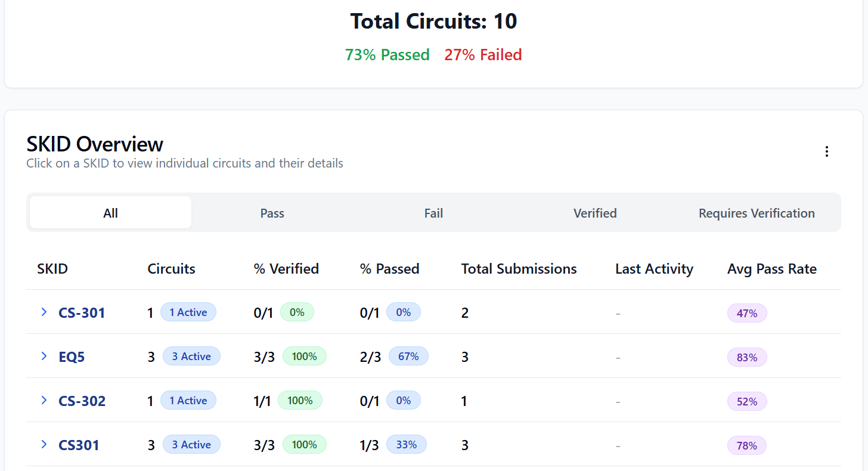Screen dimensions: 868x471
Task: Open the CS-301 SKID link
Action: 82,312
